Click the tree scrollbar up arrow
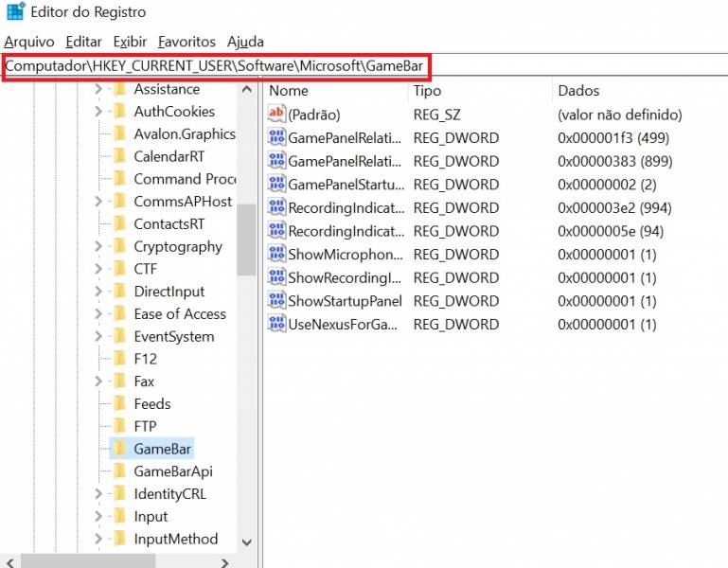 (246, 89)
